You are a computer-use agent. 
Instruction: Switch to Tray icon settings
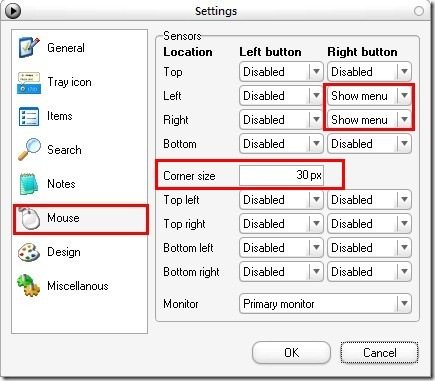click(80, 82)
